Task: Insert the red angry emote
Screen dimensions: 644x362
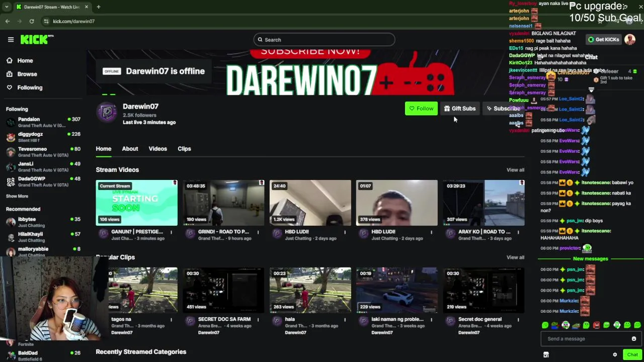Action: pos(596,325)
